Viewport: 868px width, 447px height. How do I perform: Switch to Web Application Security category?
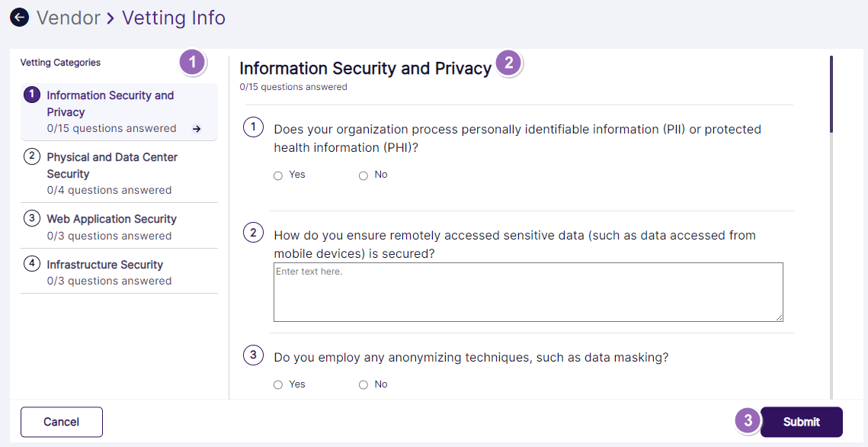coord(112,218)
